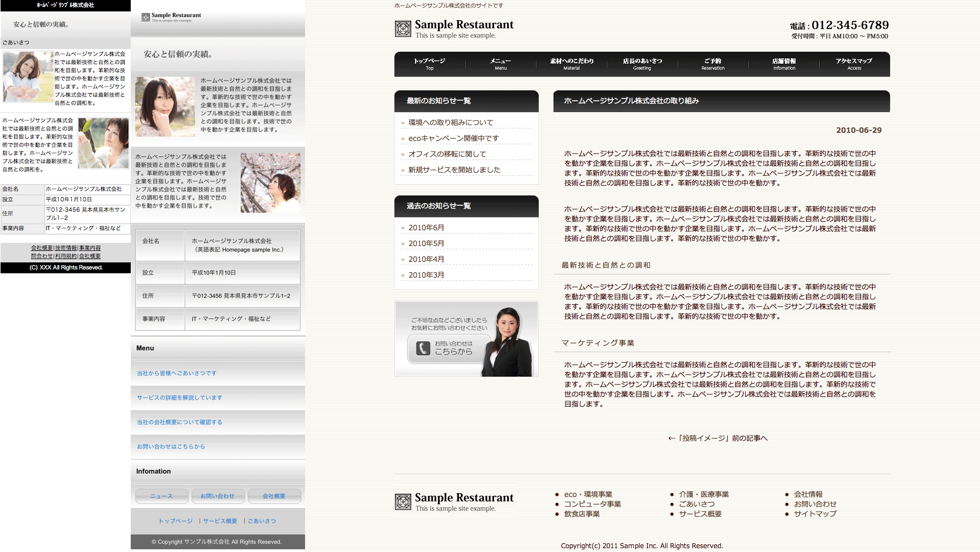Open the トップページ navigation tab
The image size is (980, 552).
pyautogui.click(x=429, y=64)
